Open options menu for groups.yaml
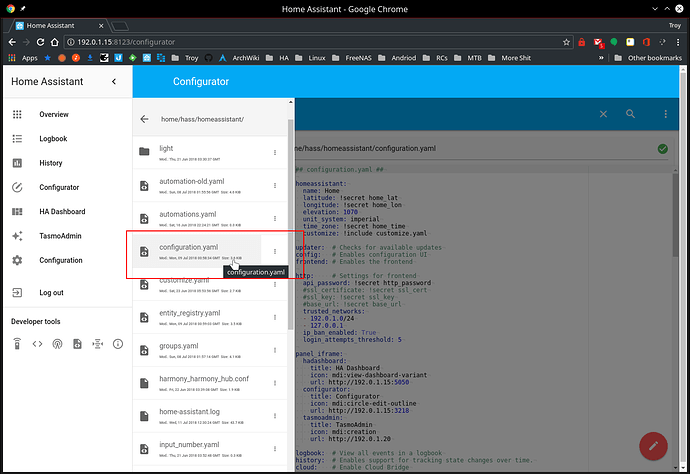690x474 pixels. pyautogui.click(x=275, y=350)
